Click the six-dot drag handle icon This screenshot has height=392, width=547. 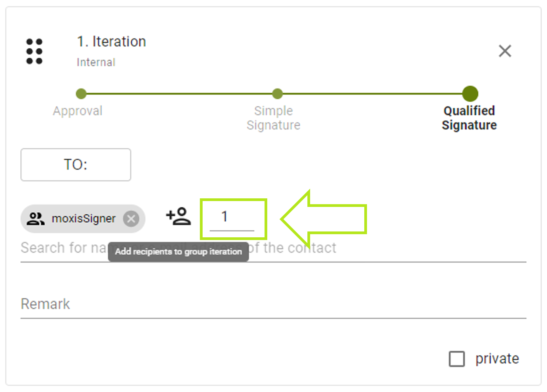(34, 51)
